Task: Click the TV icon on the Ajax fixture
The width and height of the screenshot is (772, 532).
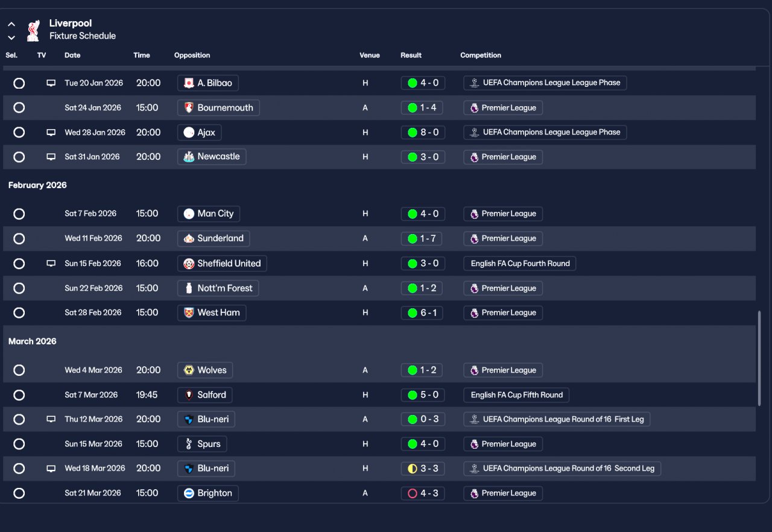Action: coord(51,133)
